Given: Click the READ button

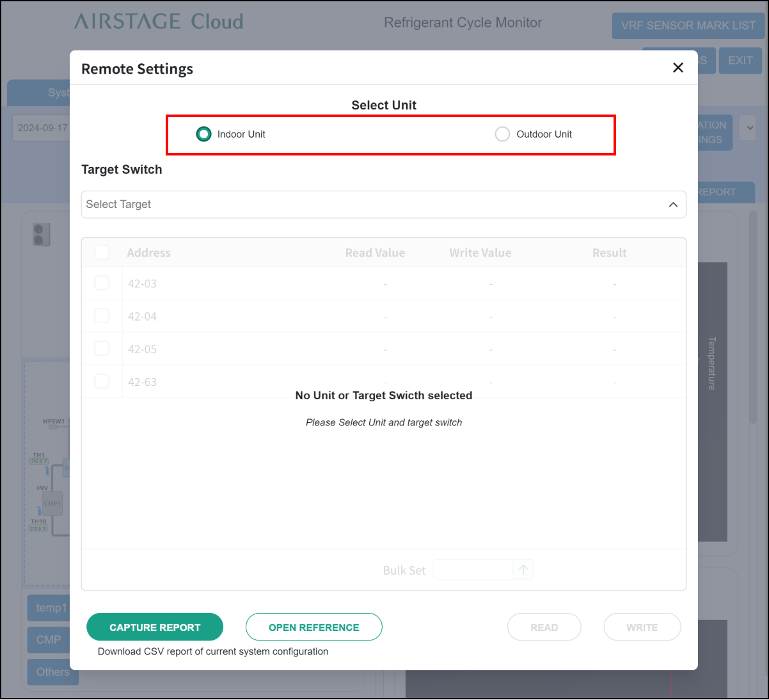Looking at the screenshot, I should [x=544, y=627].
